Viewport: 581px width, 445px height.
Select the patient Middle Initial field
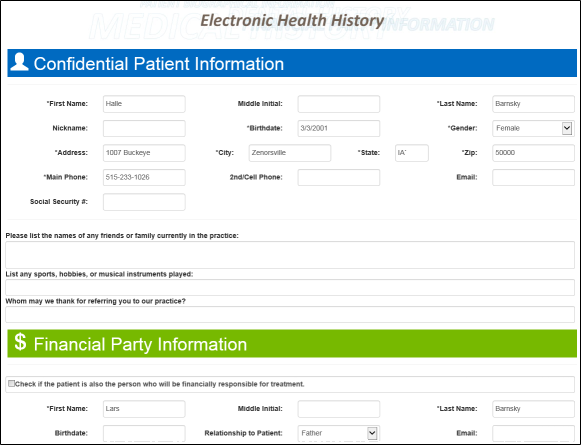click(x=339, y=104)
